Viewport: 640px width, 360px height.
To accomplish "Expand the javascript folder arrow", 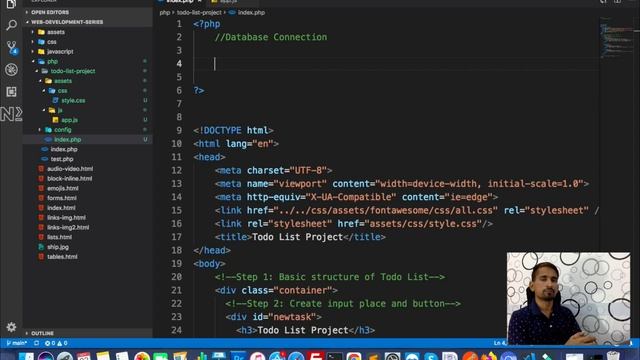I will pos(33,51).
